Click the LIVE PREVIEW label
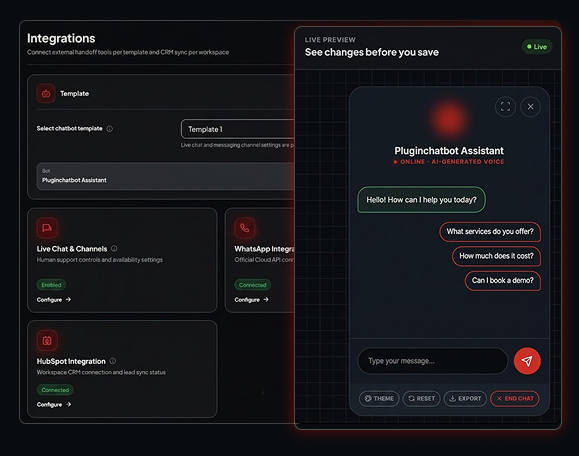The image size is (579, 456). point(330,40)
